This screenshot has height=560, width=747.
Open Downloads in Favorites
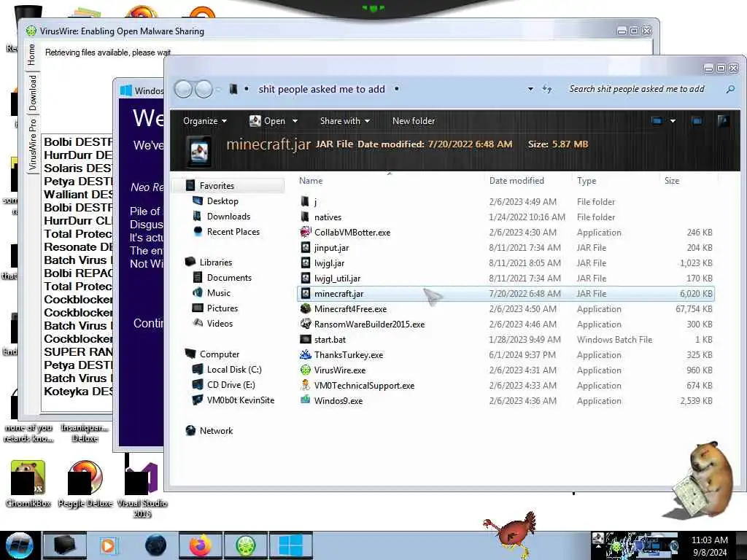pyautogui.click(x=228, y=216)
